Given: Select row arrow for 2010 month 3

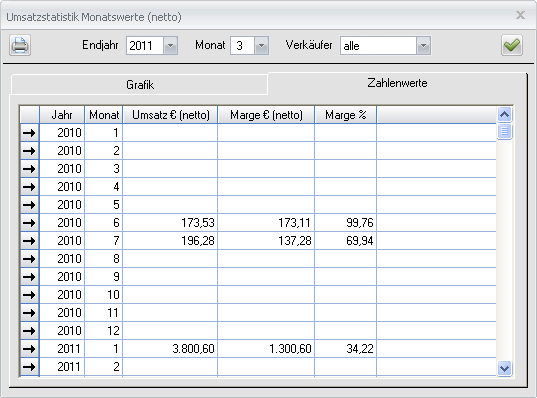Looking at the screenshot, I should point(29,169).
